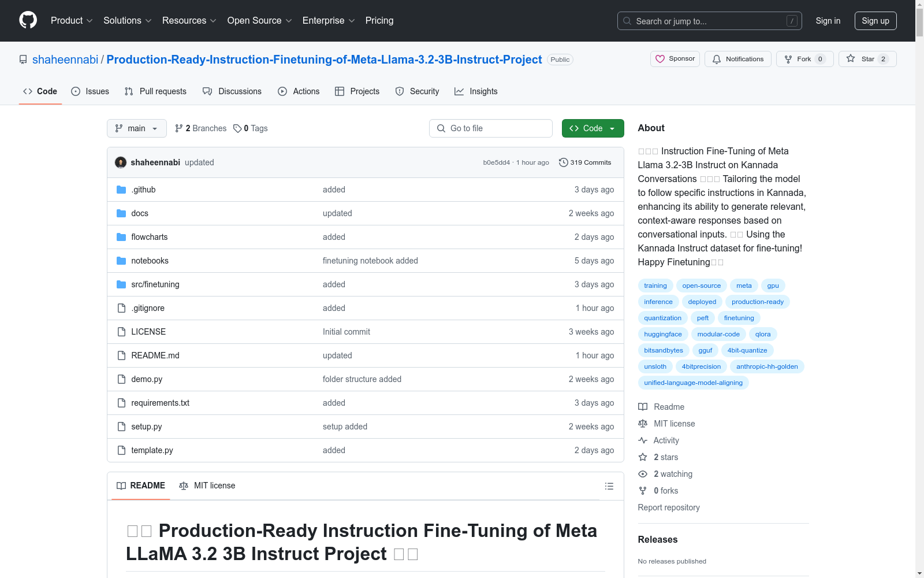Click the Sponsor heart icon
The image size is (924, 578).
click(660, 59)
